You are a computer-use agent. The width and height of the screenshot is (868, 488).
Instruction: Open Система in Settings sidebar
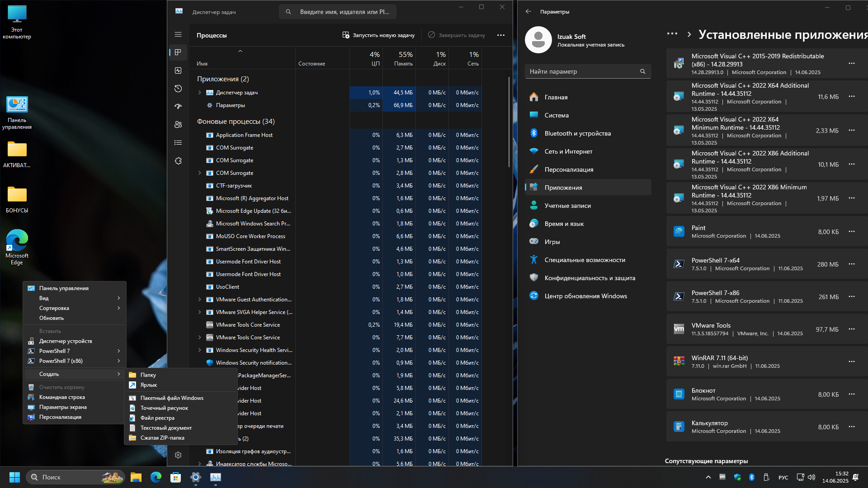pos(588,115)
